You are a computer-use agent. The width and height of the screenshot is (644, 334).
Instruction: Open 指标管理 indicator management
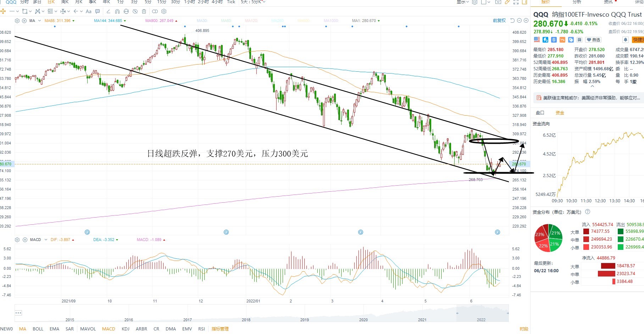220,329
